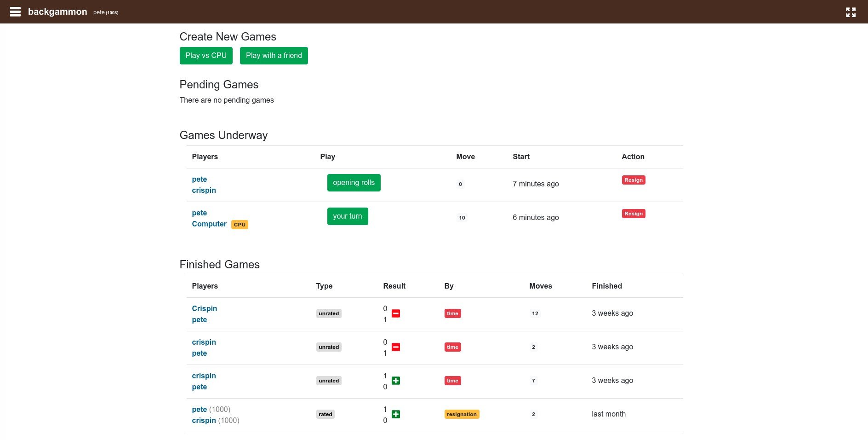Toggle fullscreen mode icon
Screen dimensions: 868x440
851,12
